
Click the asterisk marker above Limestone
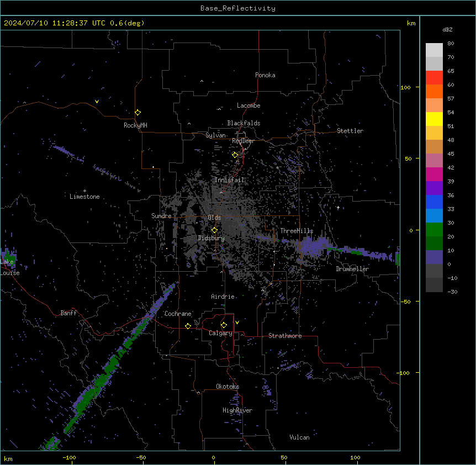[84, 191]
